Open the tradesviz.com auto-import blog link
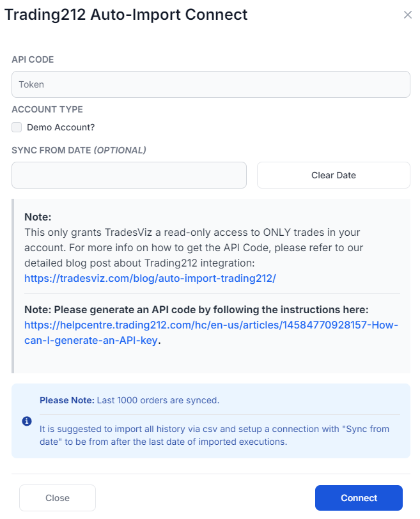The width and height of the screenshot is (420, 519). pyautogui.click(x=150, y=279)
